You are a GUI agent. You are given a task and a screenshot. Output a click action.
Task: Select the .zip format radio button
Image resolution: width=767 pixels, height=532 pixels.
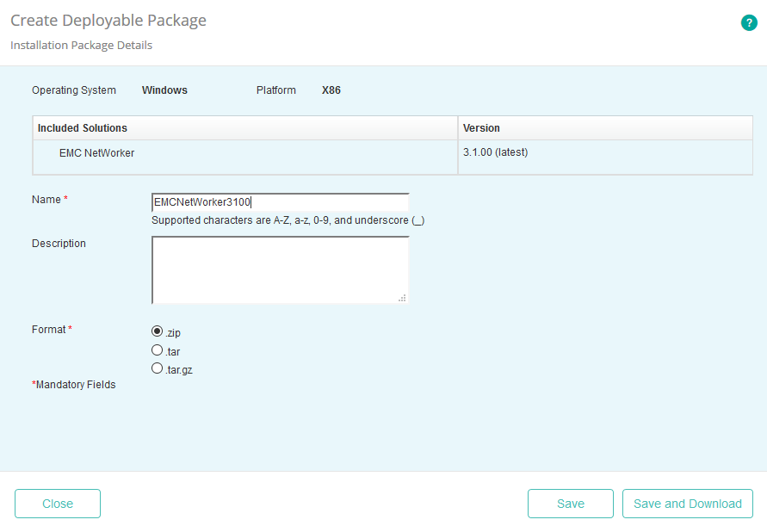pyautogui.click(x=157, y=331)
